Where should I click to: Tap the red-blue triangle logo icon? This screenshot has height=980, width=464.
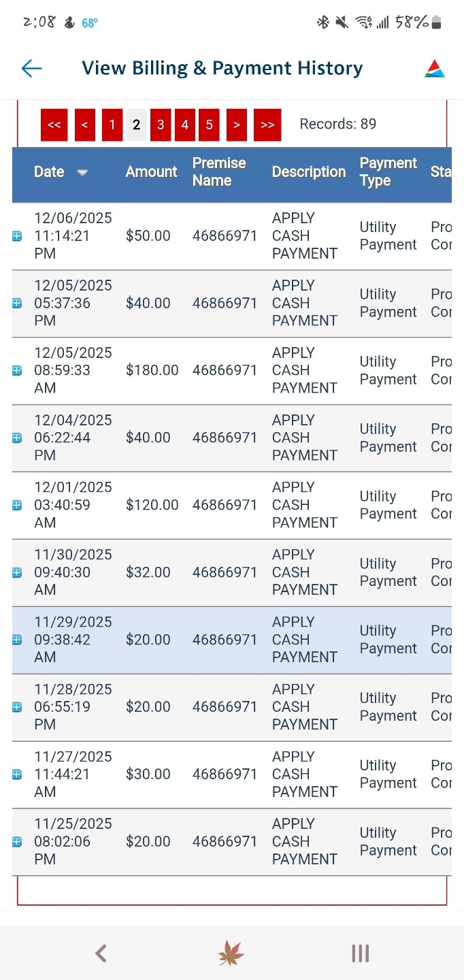coord(434,68)
